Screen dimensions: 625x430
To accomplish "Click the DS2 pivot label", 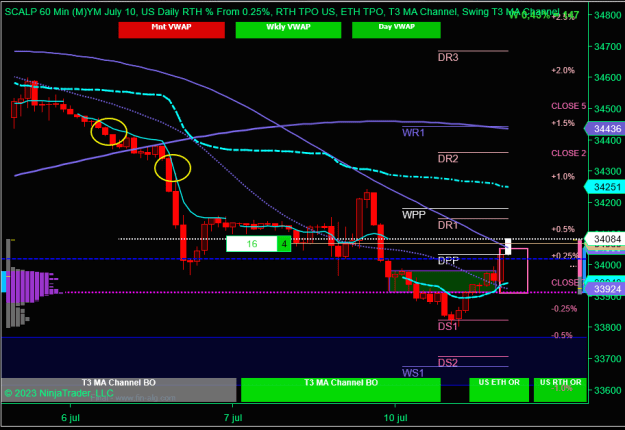I will [448, 363].
